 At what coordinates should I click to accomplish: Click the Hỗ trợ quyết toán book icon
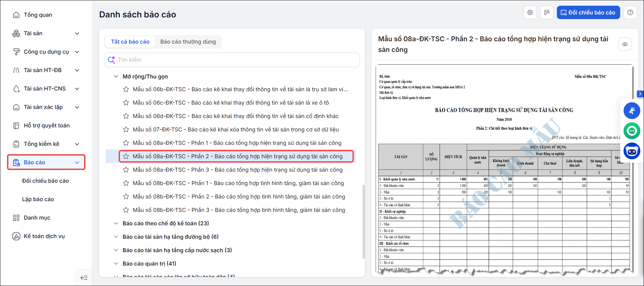16,125
